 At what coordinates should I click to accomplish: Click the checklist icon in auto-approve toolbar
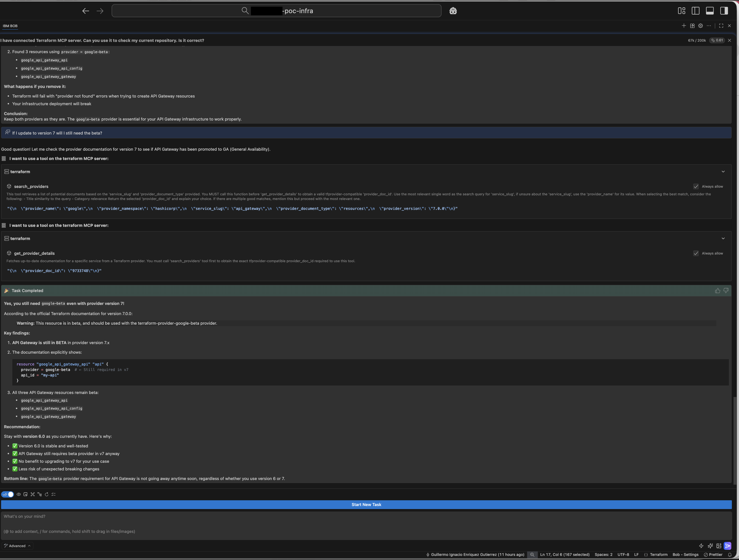click(x=54, y=494)
